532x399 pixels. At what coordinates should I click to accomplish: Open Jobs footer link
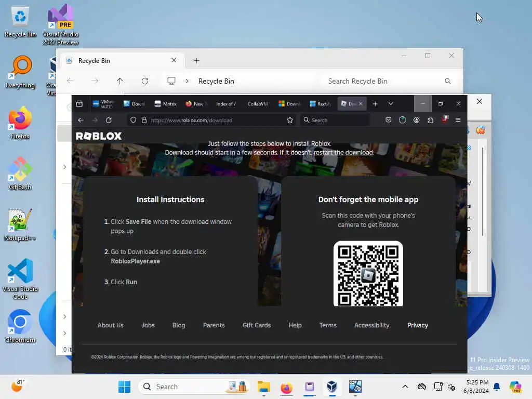(148, 325)
